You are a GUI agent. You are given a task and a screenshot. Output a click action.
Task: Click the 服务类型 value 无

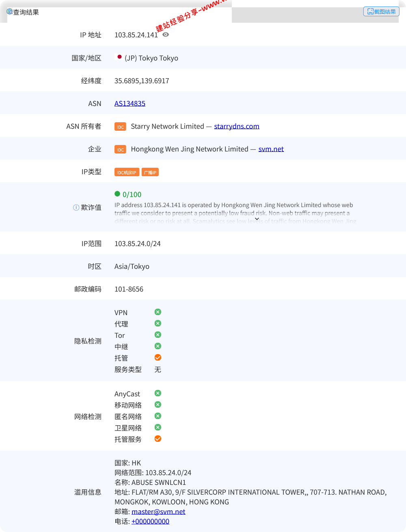[x=158, y=370]
